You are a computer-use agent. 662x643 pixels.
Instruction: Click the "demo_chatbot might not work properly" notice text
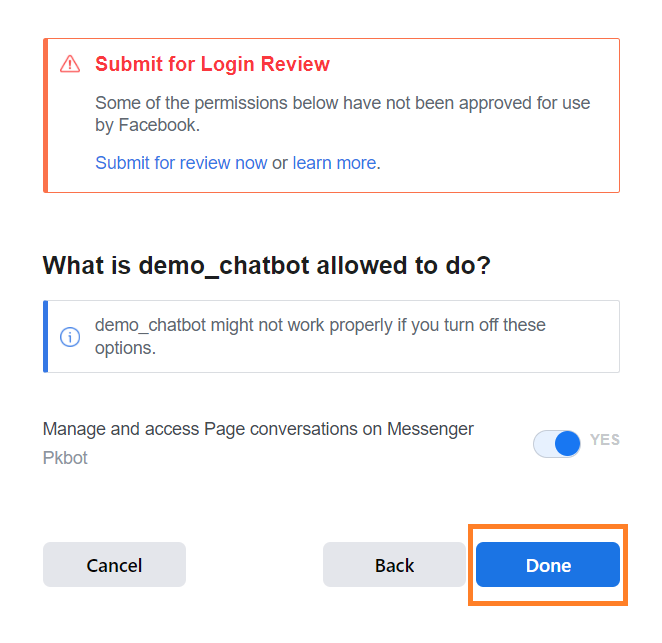pyautogui.click(x=320, y=325)
